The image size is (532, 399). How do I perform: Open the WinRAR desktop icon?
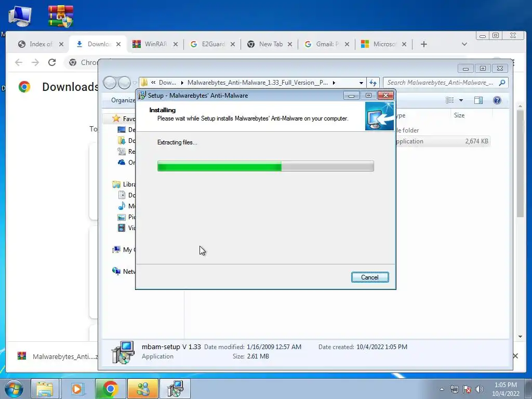[x=60, y=16]
